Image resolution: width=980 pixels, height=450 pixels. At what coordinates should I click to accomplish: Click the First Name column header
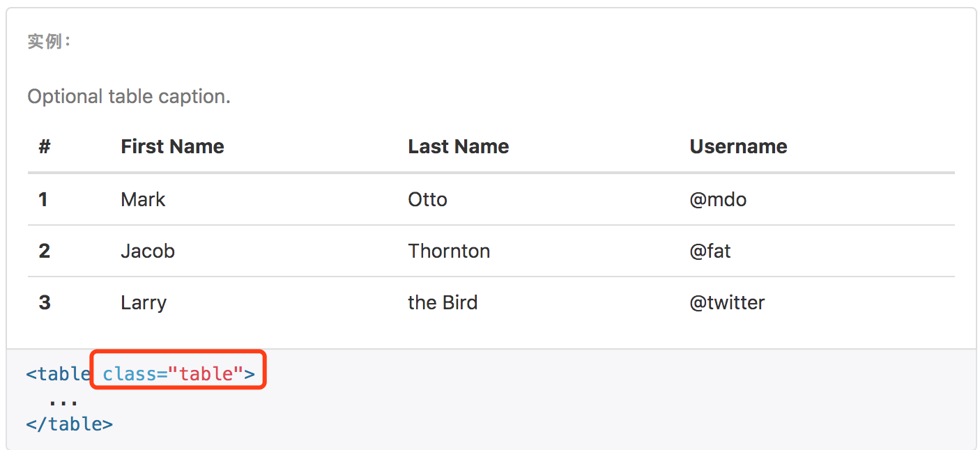[x=172, y=146]
